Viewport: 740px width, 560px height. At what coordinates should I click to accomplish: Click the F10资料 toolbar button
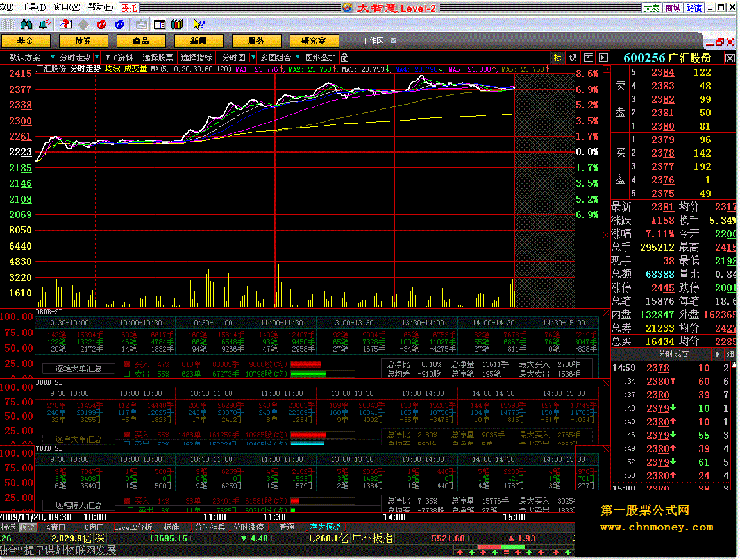119,58
